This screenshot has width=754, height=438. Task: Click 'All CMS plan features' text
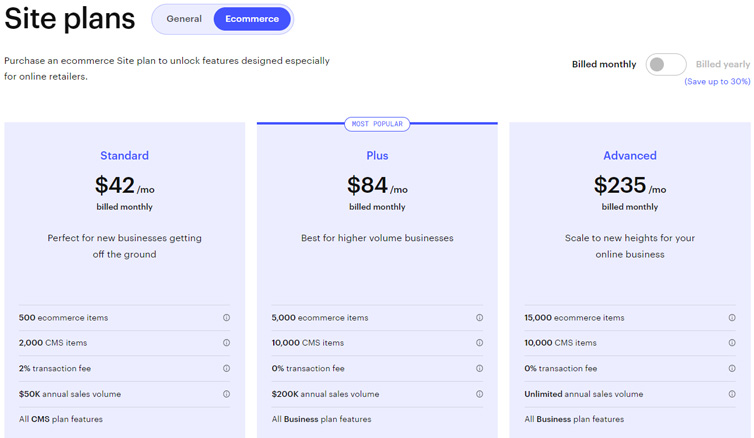[61, 419]
